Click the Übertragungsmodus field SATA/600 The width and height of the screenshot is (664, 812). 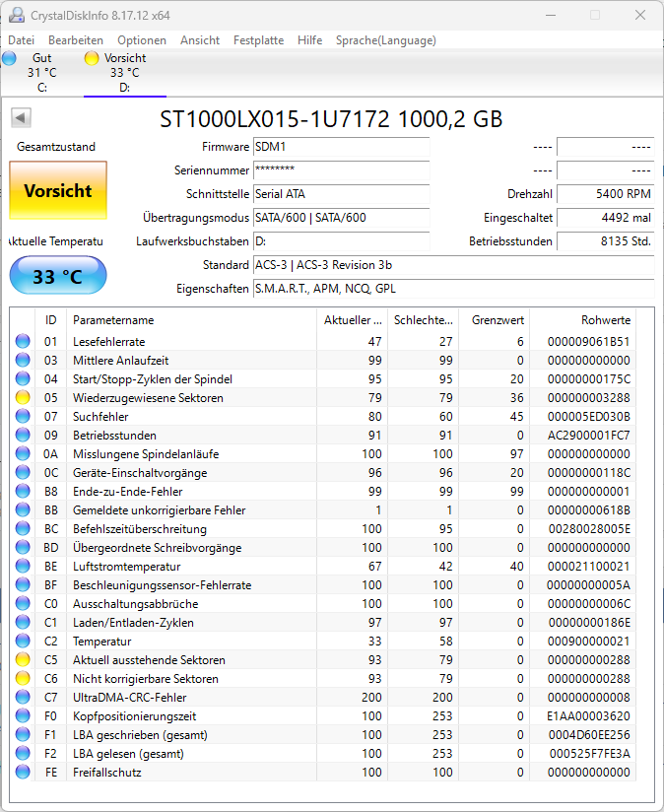point(342,218)
